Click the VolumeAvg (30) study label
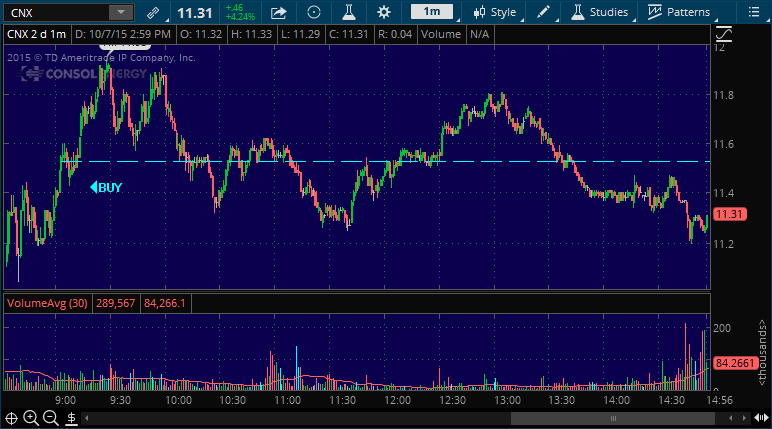This screenshot has height=429, width=772. pos(47,303)
